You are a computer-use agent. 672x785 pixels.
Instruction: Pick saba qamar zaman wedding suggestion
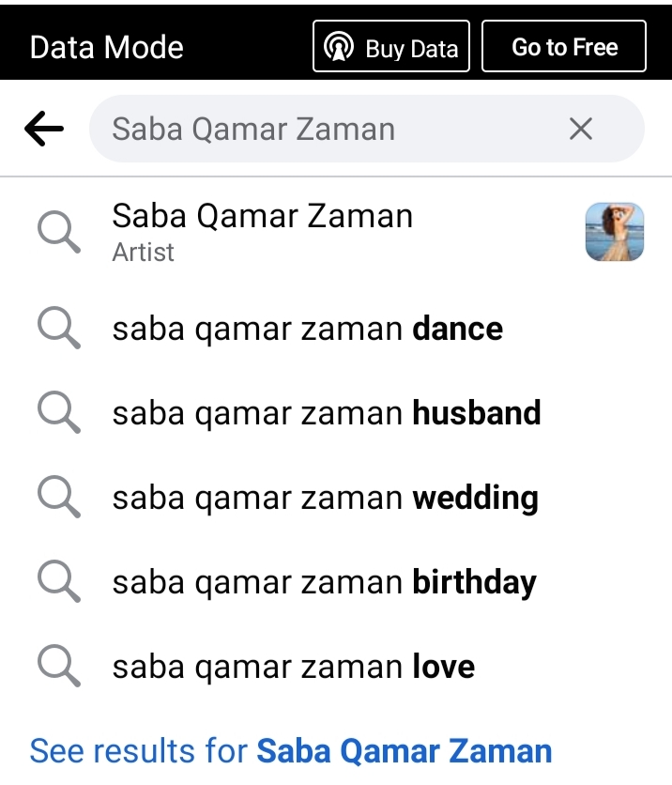point(336,498)
